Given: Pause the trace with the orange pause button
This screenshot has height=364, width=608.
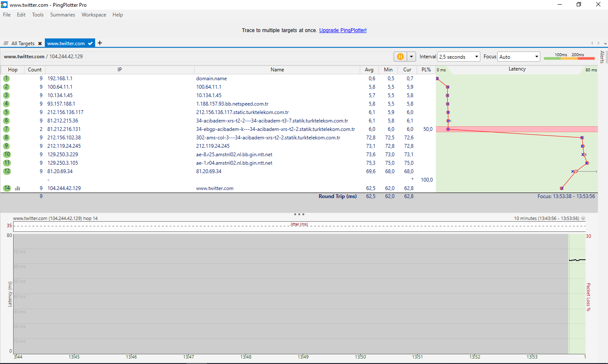Looking at the screenshot, I should 400,57.
